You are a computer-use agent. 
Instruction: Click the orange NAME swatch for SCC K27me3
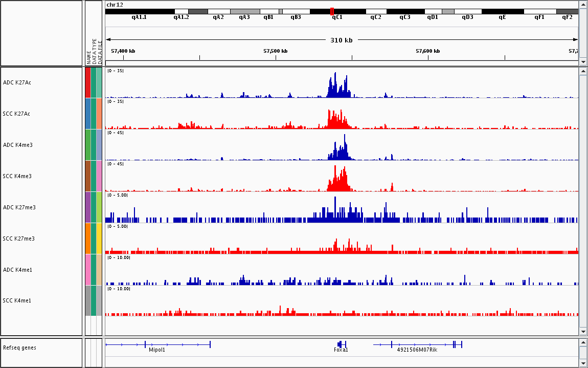(88, 239)
